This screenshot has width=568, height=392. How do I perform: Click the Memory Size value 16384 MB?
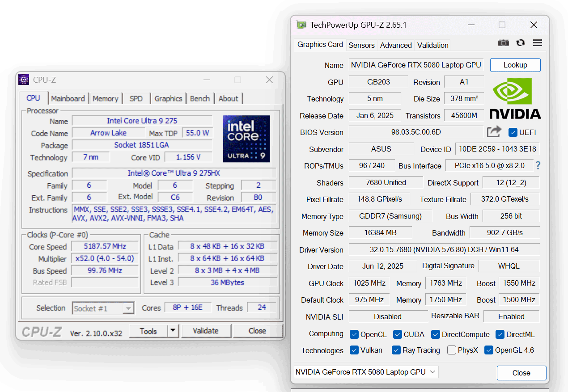click(381, 232)
